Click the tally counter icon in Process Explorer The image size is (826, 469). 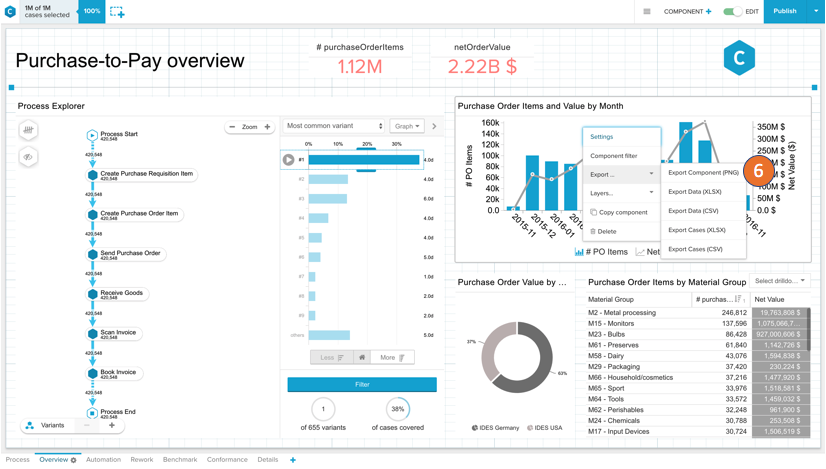(28, 131)
